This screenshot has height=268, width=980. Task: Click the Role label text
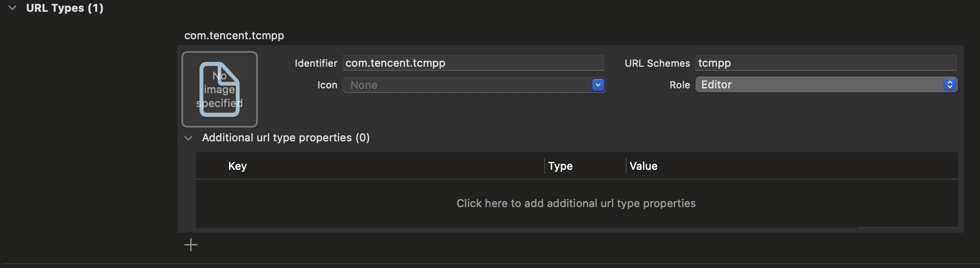[x=680, y=85]
